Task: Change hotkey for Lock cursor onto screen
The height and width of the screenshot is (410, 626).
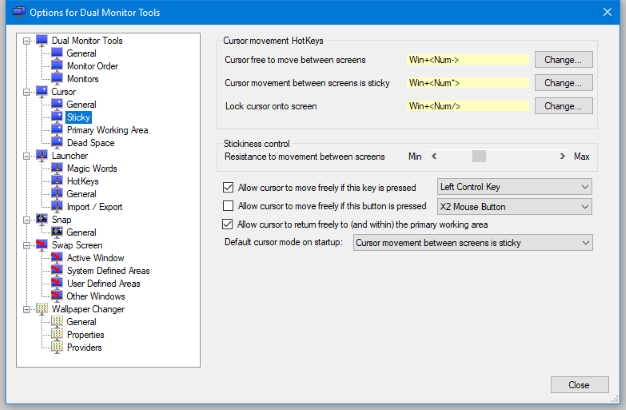Action: 563,106
